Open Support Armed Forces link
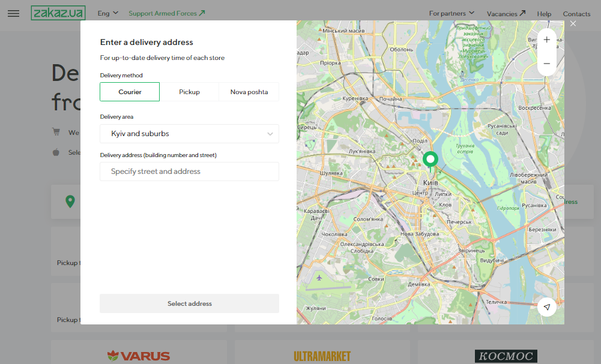 [167, 13]
